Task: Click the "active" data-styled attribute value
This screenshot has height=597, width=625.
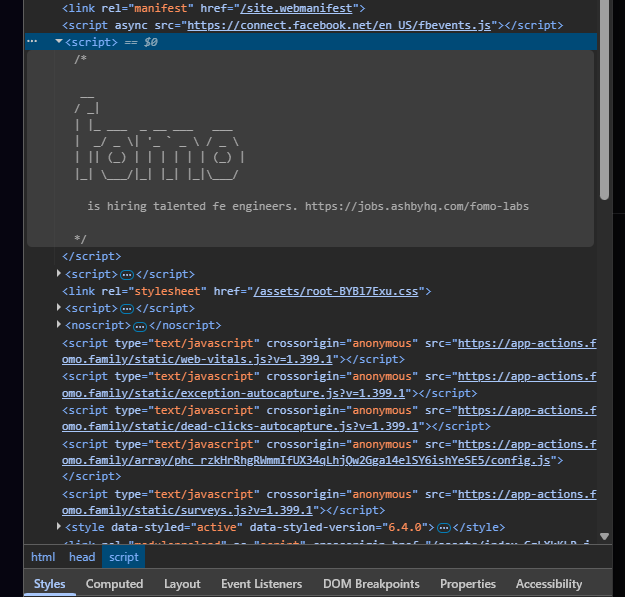Action: 216,527
